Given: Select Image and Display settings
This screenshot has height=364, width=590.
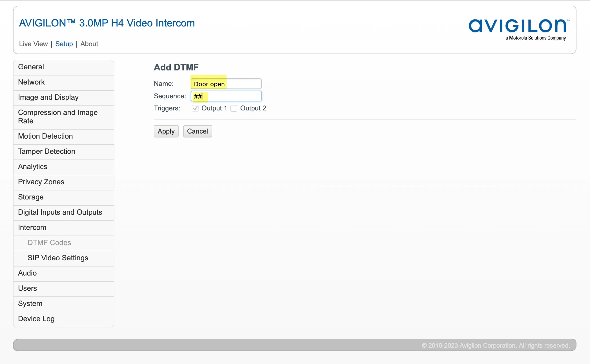Looking at the screenshot, I should click(x=64, y=97).
